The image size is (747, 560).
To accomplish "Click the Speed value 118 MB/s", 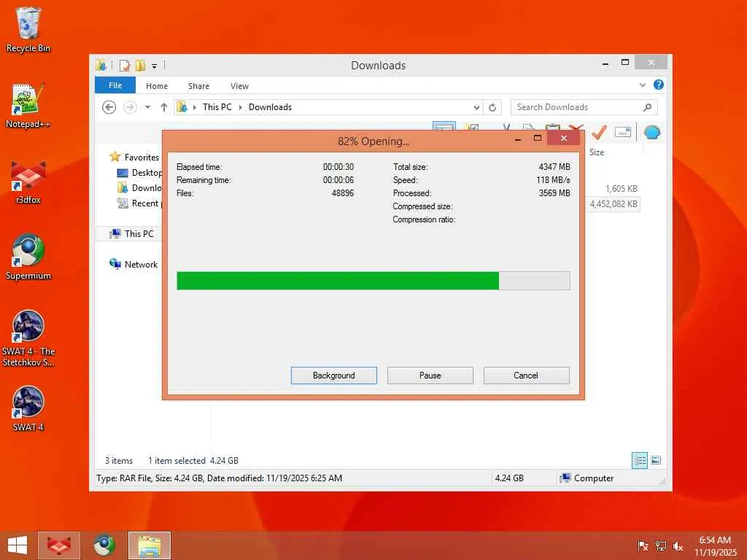I will [553, 180].
